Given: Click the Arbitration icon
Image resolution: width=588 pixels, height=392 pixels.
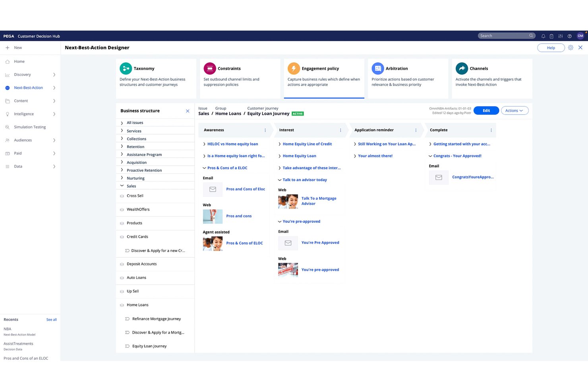Looking at the screenshot, I should tap(378, 68).
